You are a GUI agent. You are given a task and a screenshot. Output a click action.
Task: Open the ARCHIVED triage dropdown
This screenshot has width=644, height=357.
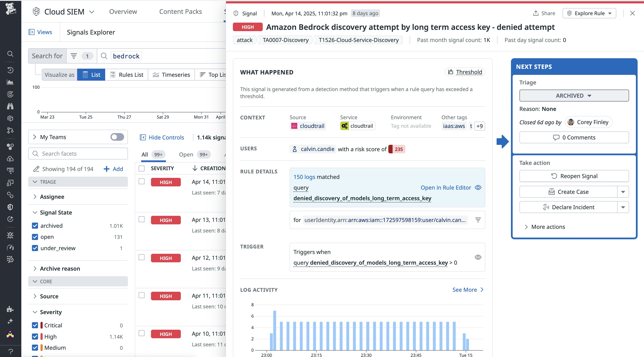click(x=574, y=96)
